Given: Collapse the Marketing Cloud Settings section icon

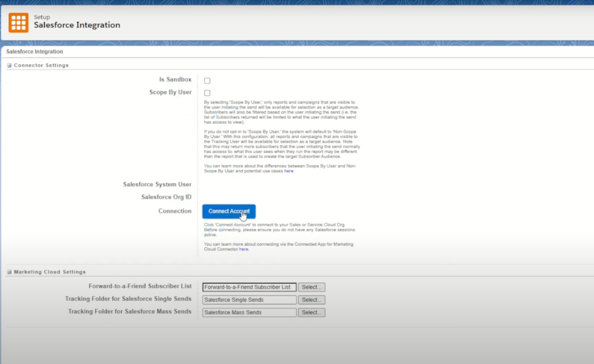Looking at the screenshot, I should (9, 272).
